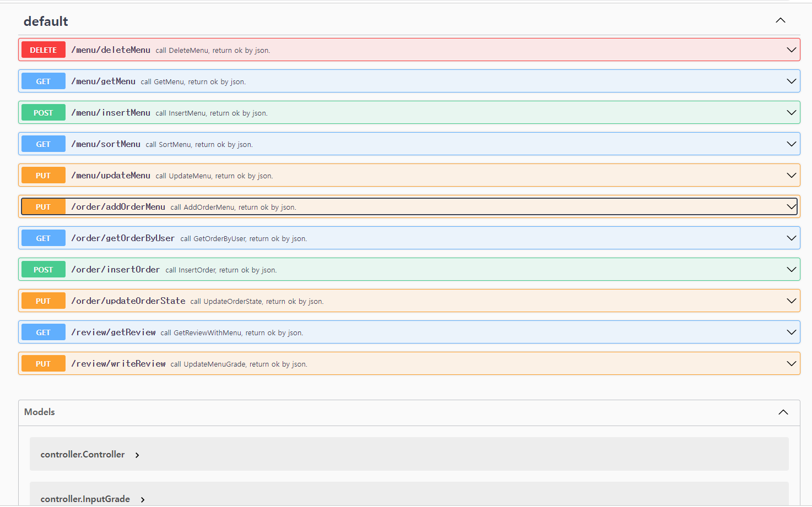Collapse the Models section chevron
This screenshot has height=507, width=812.
point(783,412)
